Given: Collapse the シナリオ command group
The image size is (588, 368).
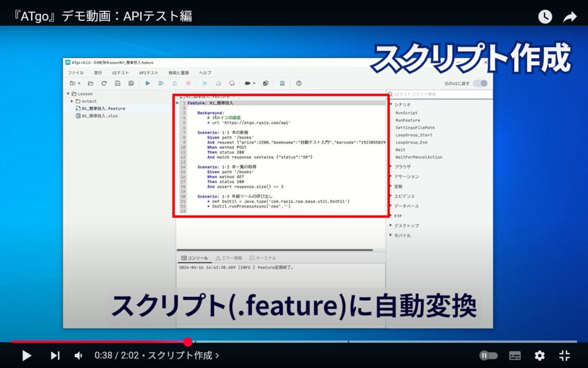Looking at the screenshot, I should tap(391, 105).
